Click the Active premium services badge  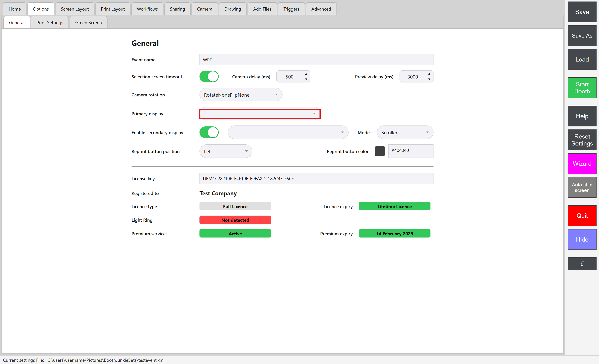click(x=235, y=233)
